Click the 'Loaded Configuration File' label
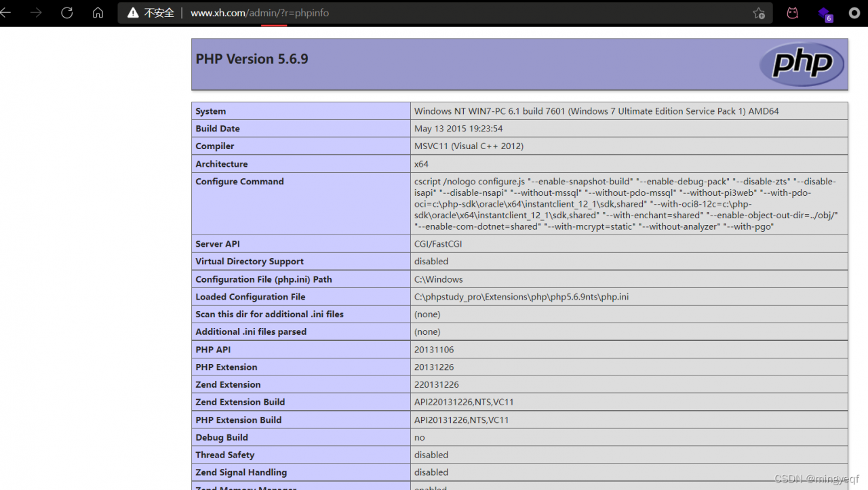 [x=250, y=297]
